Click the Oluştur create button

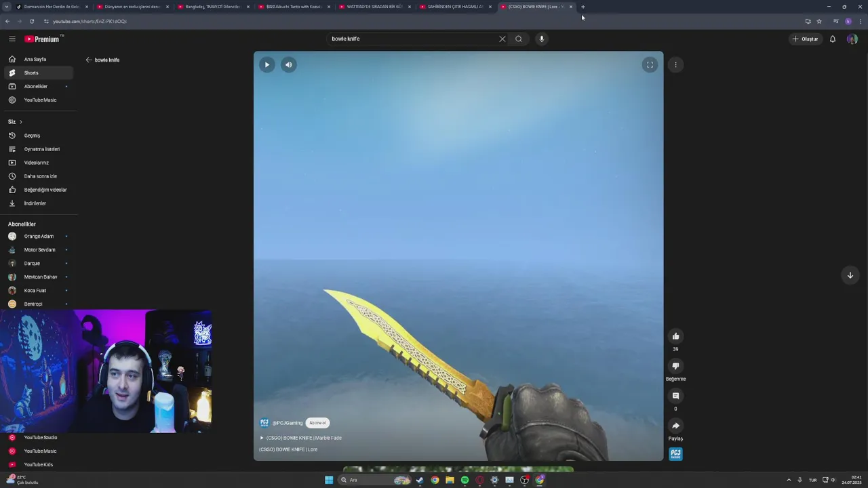(x=805, y=39)
